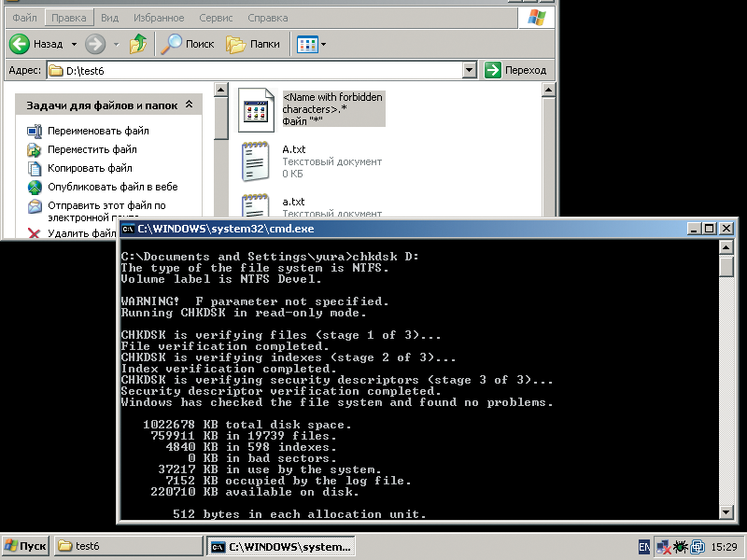Click the Переименовать файл icon
747x560 pixels.
pos(35,131)
